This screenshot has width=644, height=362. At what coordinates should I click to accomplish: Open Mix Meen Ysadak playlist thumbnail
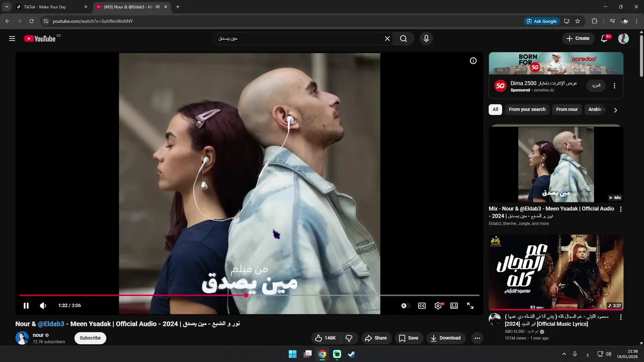556,164
